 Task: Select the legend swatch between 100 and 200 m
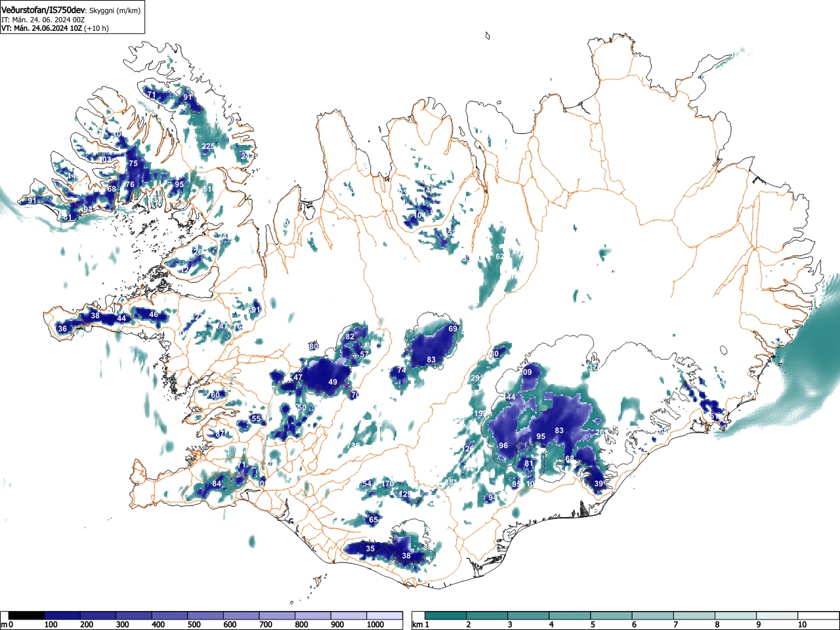62,616
